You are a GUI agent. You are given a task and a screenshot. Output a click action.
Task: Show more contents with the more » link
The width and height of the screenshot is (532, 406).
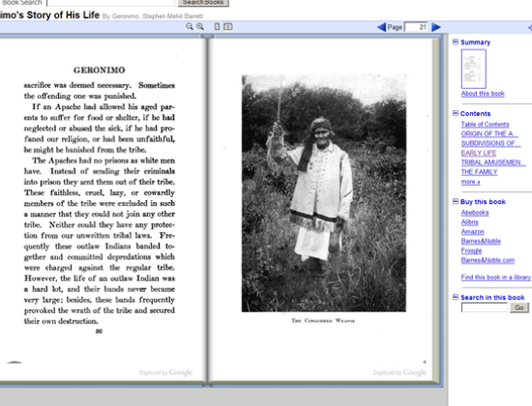pos(470,182)
